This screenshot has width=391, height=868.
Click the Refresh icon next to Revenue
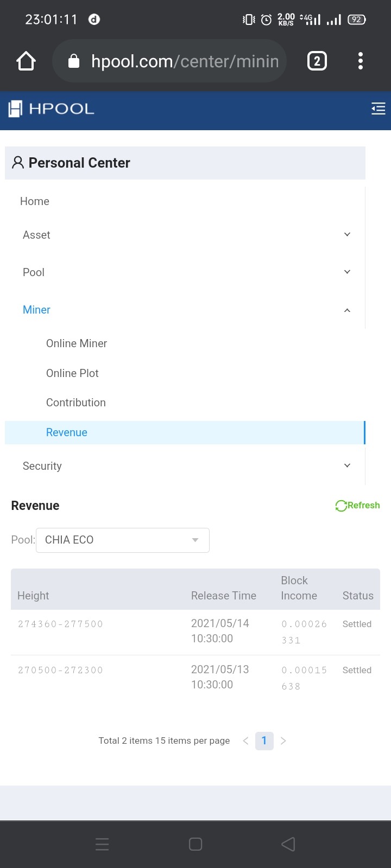point(340,506)
